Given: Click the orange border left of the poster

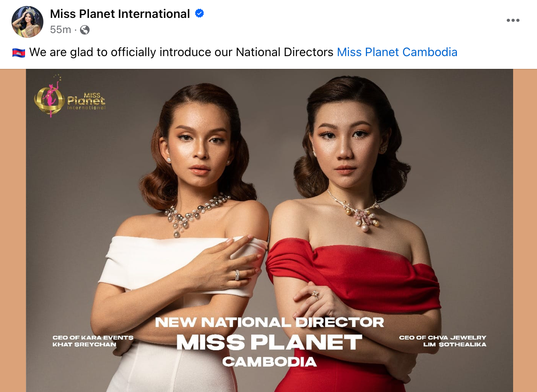Looking at the screenshot, I should pos(13,230).
